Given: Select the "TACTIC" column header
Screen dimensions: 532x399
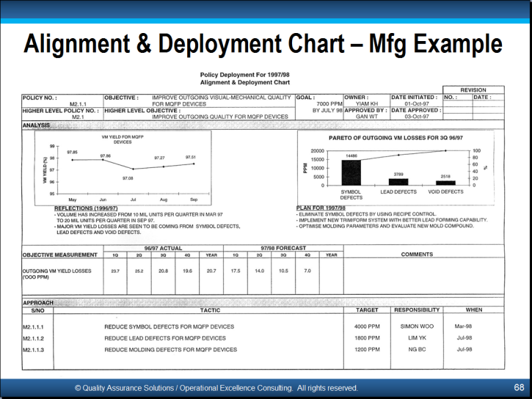Looking at the screenshot, I should (210, 310).
